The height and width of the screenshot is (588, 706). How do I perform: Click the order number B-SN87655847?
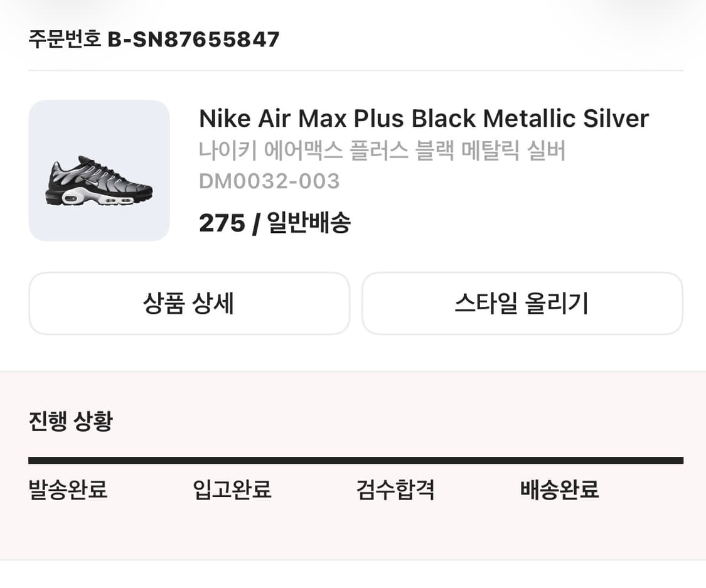tap(195, 39)
